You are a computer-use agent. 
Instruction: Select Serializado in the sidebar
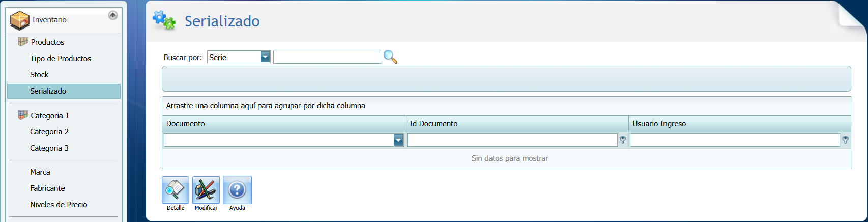[x=64, y=91]
